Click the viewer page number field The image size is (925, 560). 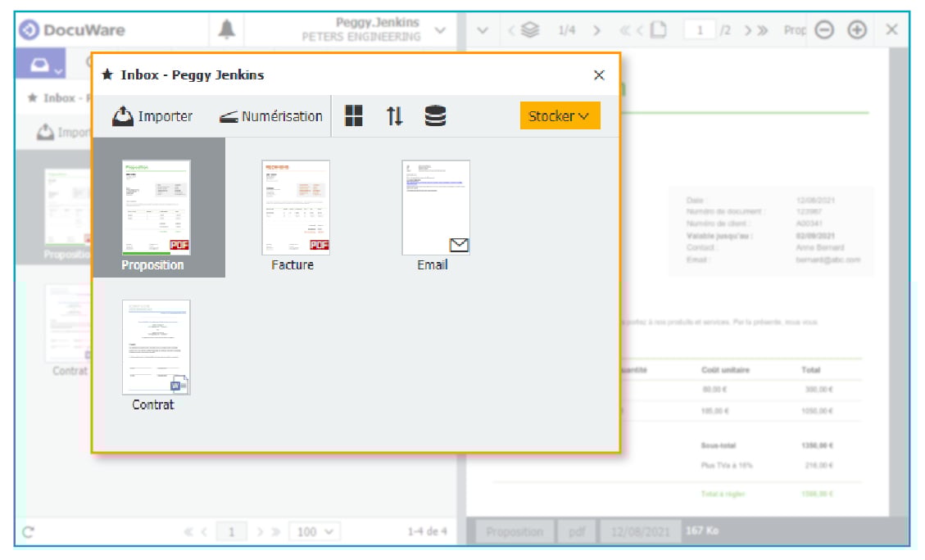click(700, 30)
